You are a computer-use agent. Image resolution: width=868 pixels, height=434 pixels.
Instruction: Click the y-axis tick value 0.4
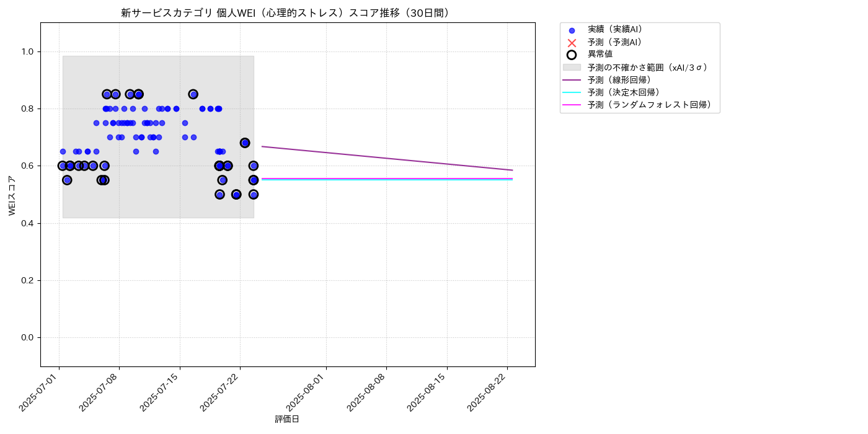pyautogui.click(x=29, y=223)
